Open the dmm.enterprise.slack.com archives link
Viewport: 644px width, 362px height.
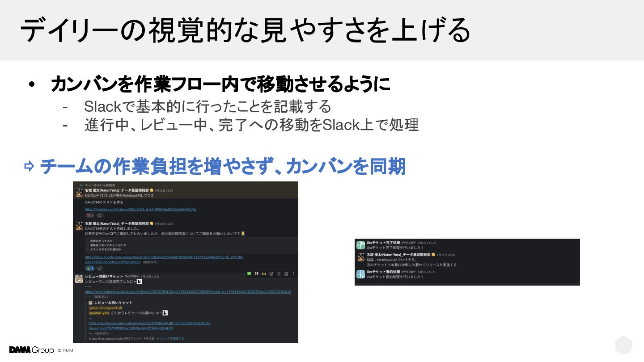click(x=188, y=291)
